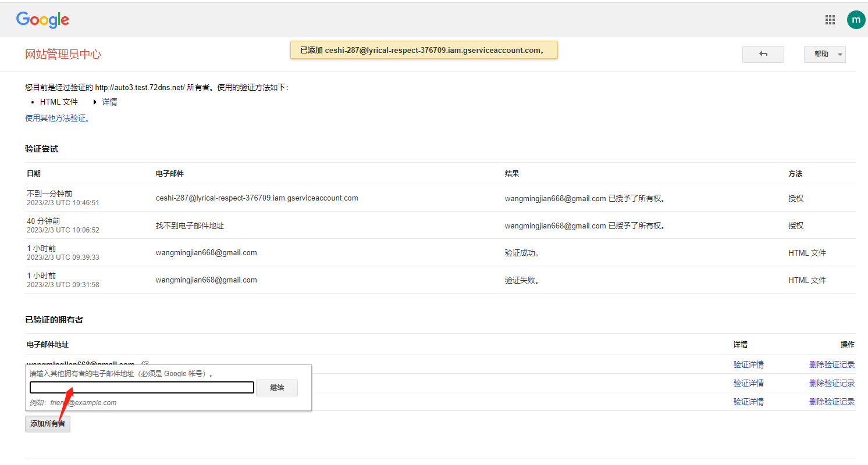Viewport: 868px width, 465px height.
Task: Open the Google apps grid icon
Action: coord(830,20)
